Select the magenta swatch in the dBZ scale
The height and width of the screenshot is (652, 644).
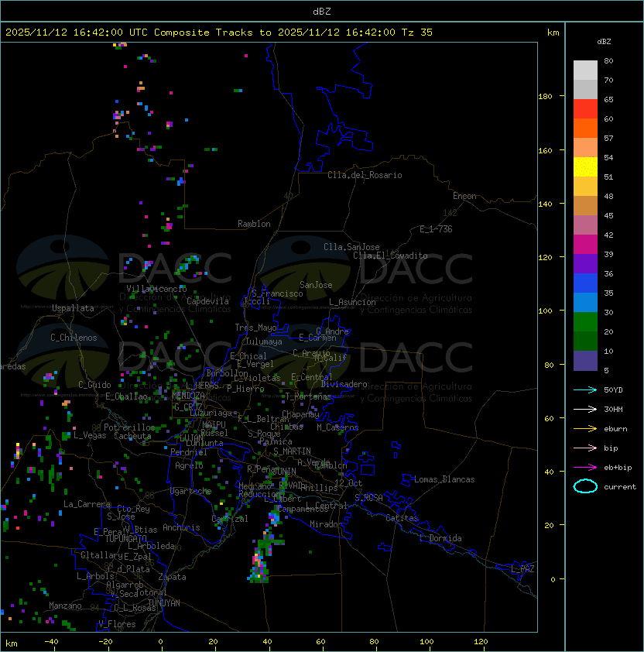585,245
